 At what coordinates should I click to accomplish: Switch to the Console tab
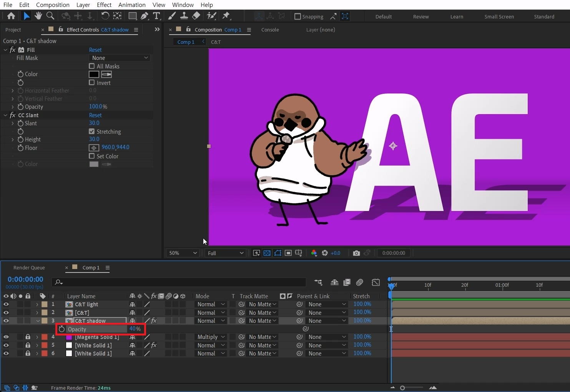270,30
